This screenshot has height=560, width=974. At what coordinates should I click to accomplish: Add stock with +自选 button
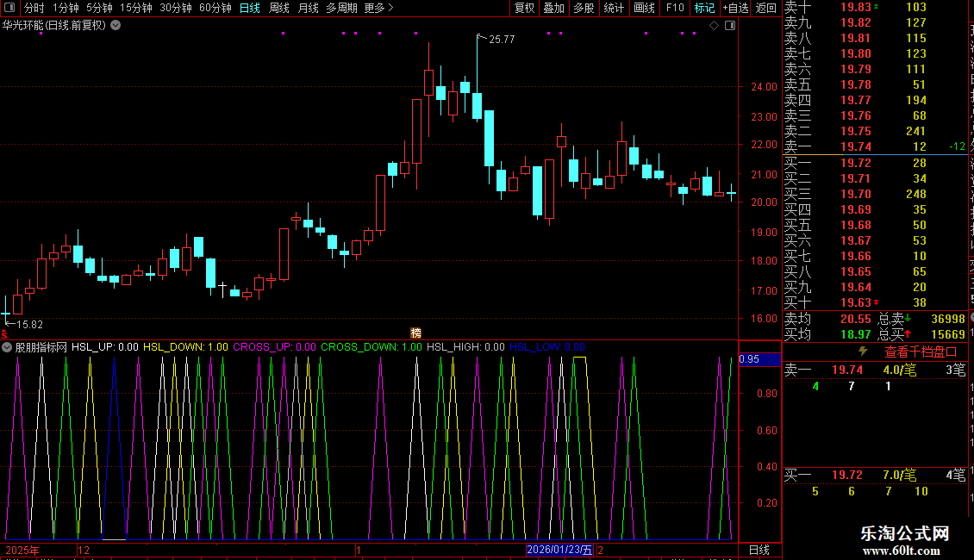735,8
